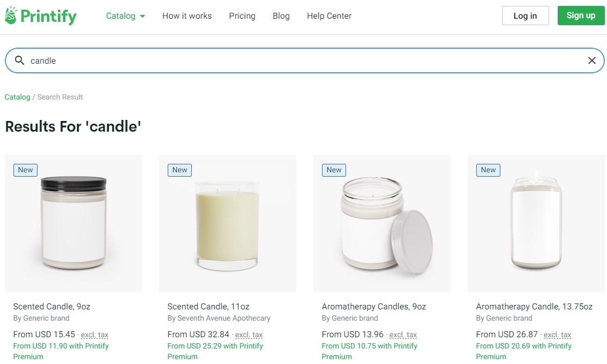Image resolution: width=607 pixels, height=364 pixels.
Task: Open the Catalog breadcrumb link
Action: tap(17, 97)
